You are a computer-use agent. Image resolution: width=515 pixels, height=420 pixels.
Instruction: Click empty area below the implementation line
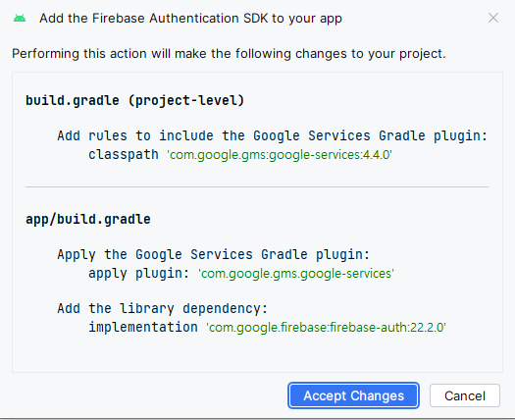pos(257,354)
